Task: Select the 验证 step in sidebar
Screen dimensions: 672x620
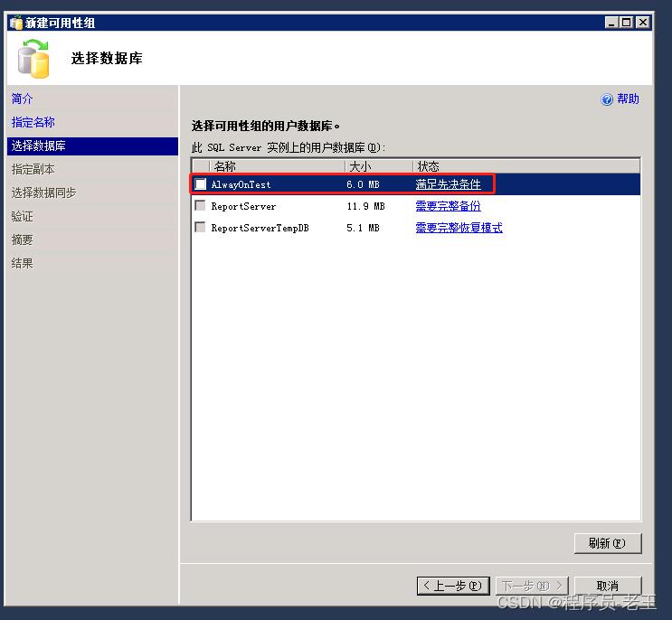Action: click(x=22, y=216)
